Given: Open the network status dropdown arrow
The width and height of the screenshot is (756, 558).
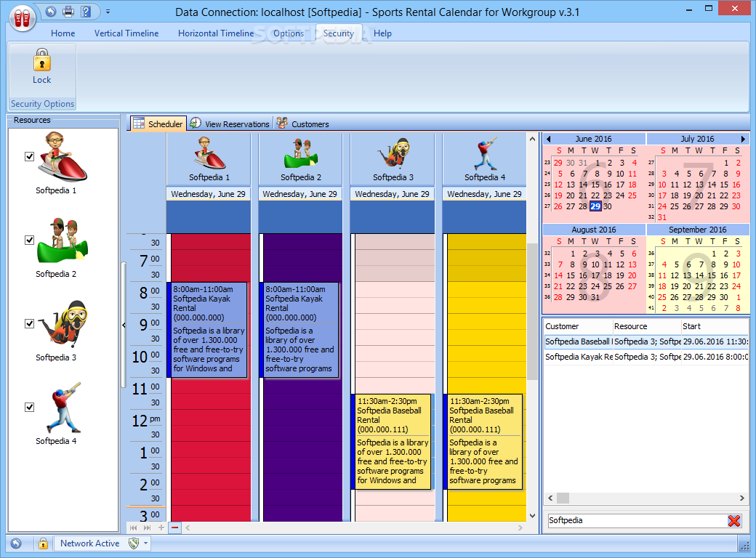Looking at the screenshot, I should (x=145, y=543).
